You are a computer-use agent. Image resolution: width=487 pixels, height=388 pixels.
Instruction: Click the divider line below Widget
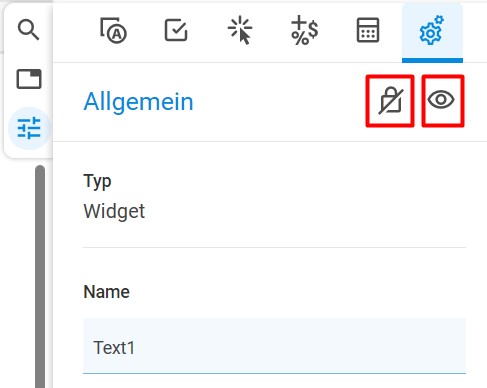[x=274, y=247]
